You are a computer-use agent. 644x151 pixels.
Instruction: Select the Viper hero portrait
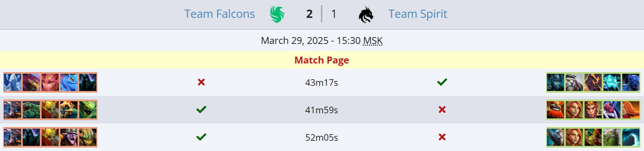(88, 110)
